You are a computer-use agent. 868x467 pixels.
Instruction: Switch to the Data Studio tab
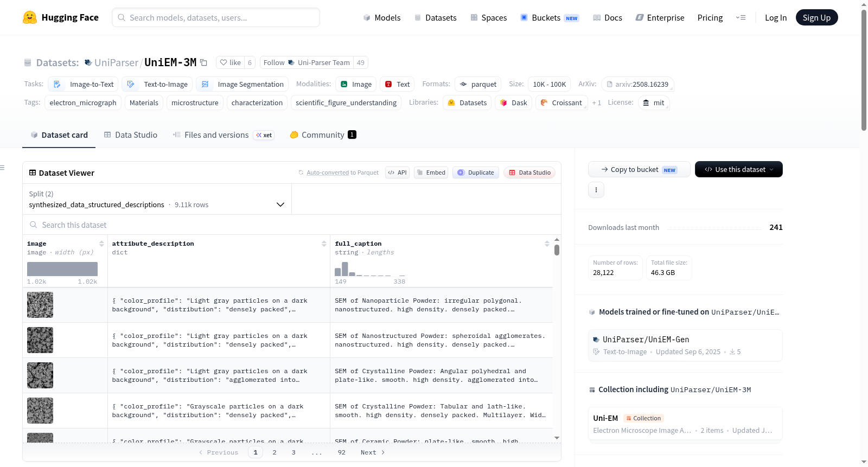pyautogui.click(x=131, y=135)
